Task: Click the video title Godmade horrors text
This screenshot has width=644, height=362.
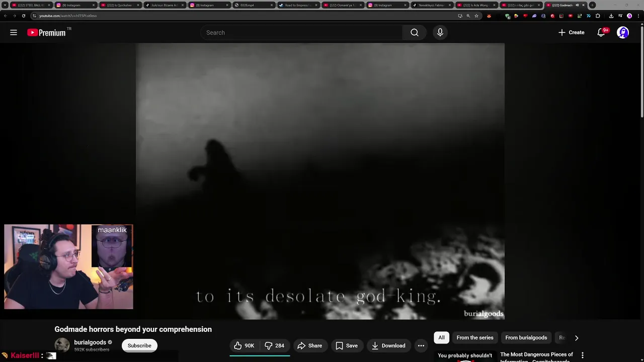Action: pos(133,329)
